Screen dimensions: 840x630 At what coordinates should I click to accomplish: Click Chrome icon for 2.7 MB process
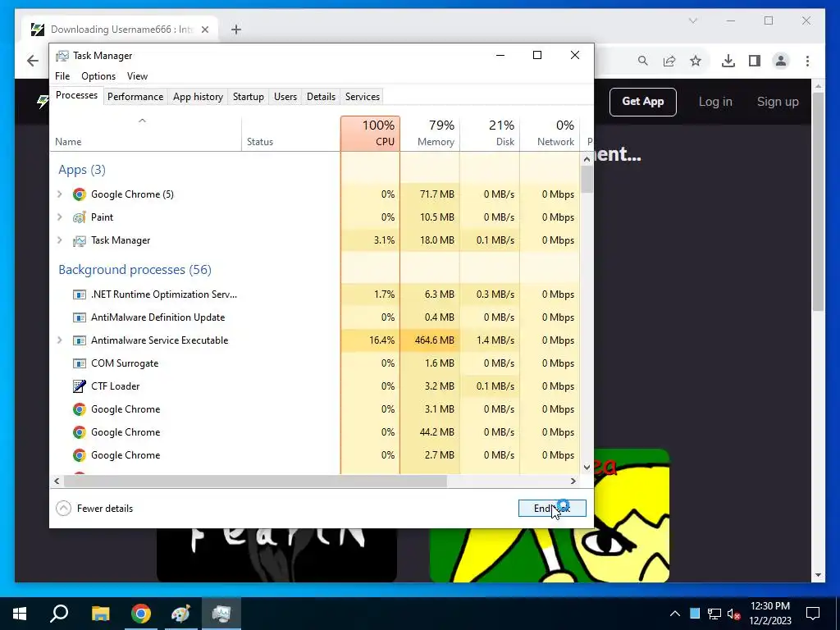pyautogui.click(x=80, y=455)
